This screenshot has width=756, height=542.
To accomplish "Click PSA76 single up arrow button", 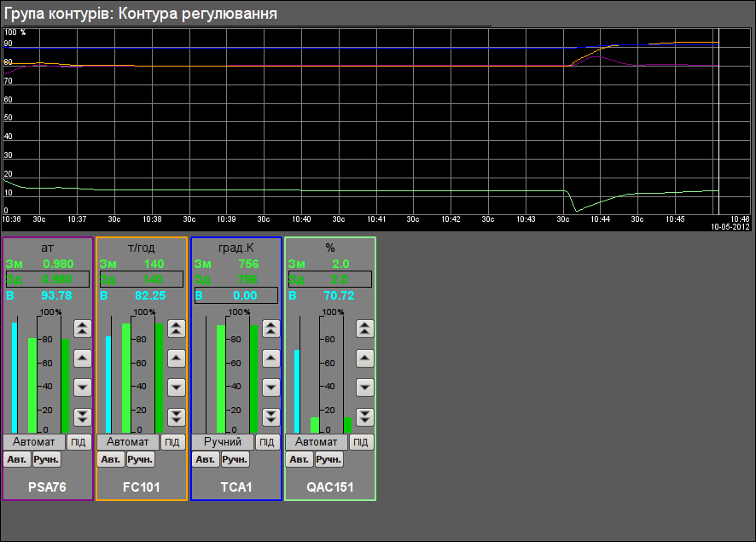I will coord(83,358).
